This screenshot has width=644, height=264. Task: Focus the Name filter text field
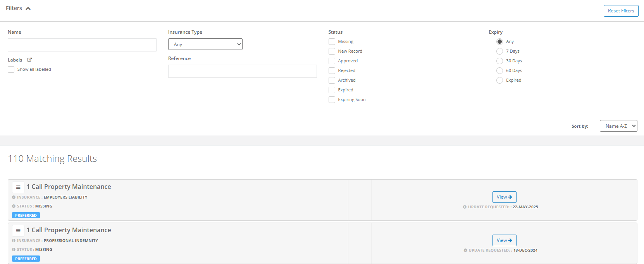click(x=82, y=45)
